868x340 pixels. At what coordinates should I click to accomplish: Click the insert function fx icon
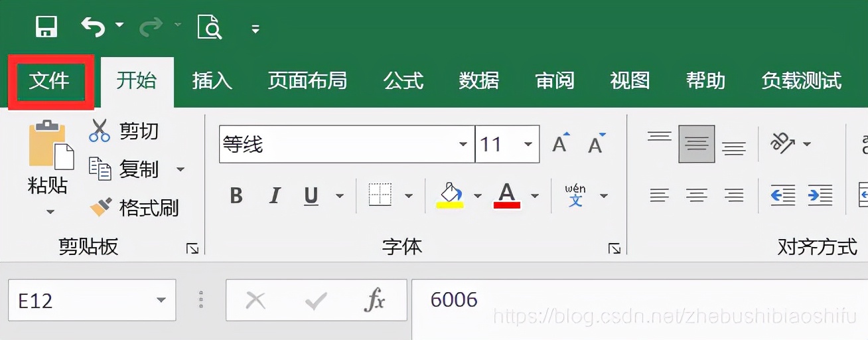coord(374,301)
